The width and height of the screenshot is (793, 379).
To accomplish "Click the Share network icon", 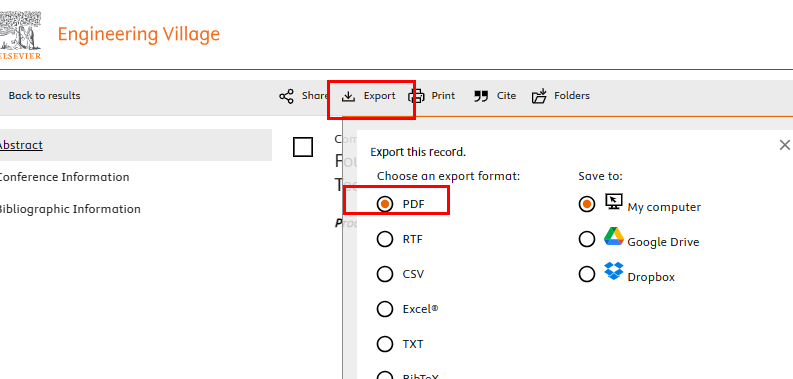I will pos(286,96).
